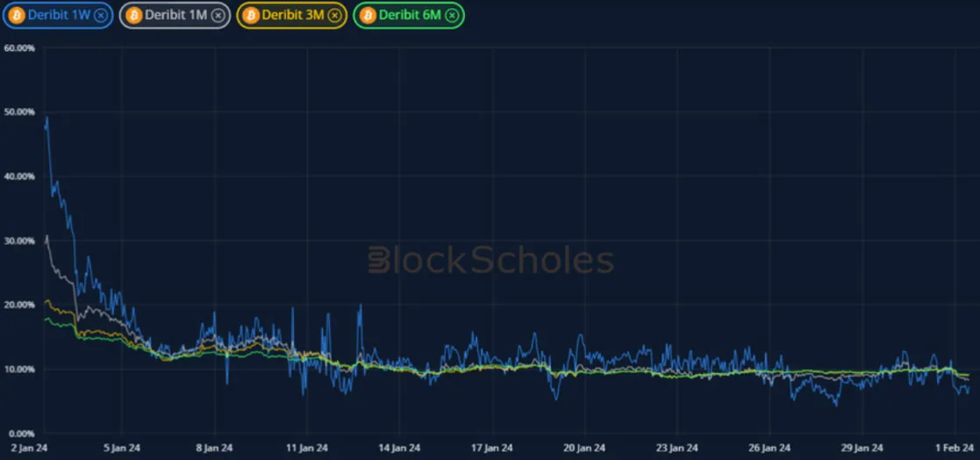The height and width of the screenshot is (460, 980).
Task: Remove the Deribit 3M series chip
Action: tap(334, 16)
